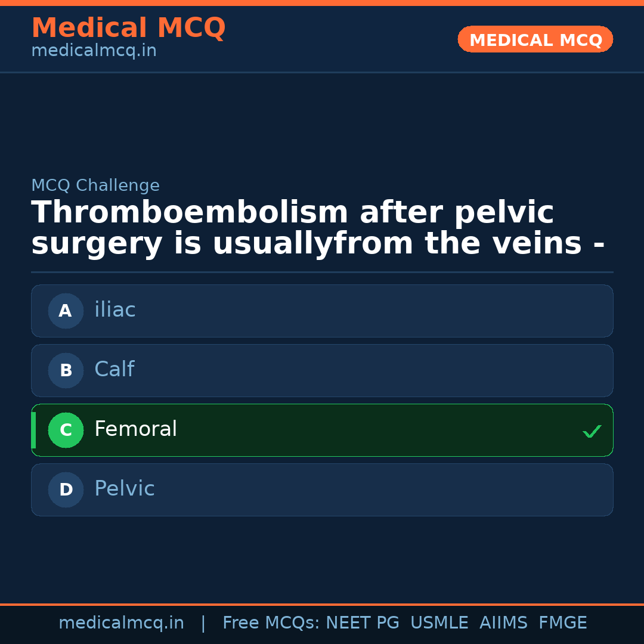
Task: Click the letter A circle badge
Action: point(66,311)
